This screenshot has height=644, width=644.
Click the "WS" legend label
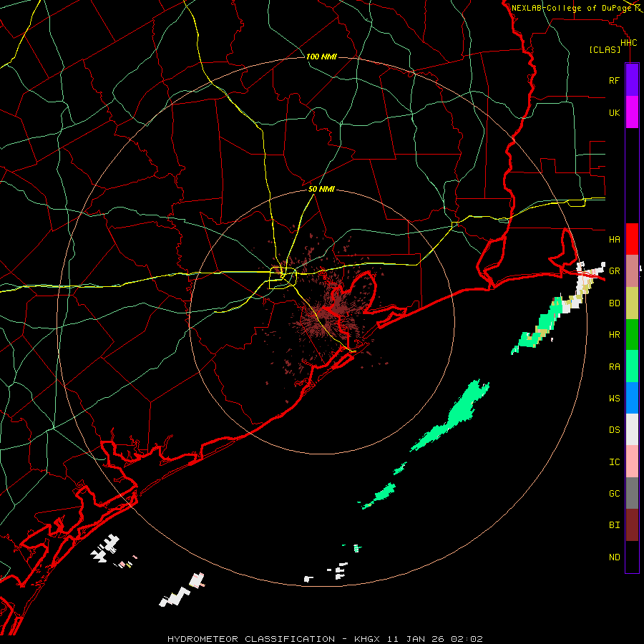click(x=614, y=398)
